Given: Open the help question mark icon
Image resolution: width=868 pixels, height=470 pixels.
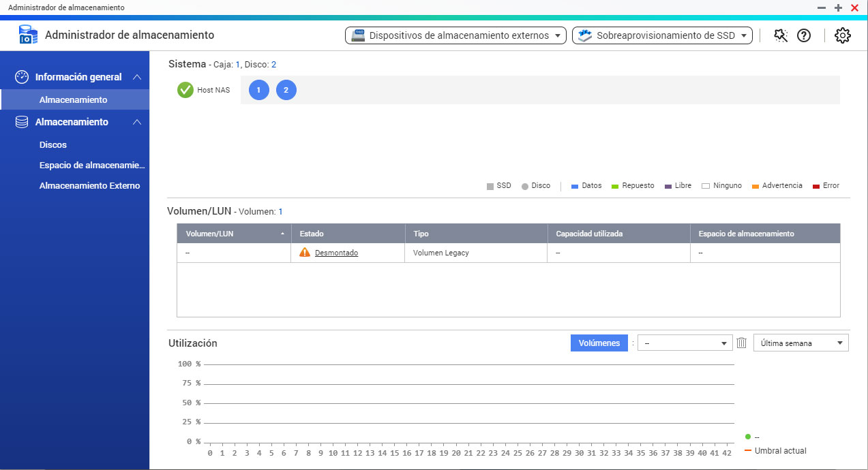Looking at the screenshot, I should 804,35.
